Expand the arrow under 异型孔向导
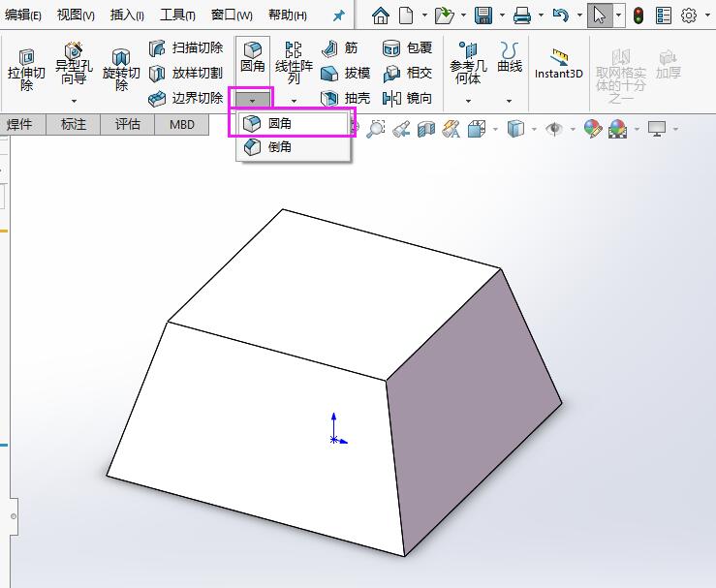 pyautogui.click(x=74, y=101)
